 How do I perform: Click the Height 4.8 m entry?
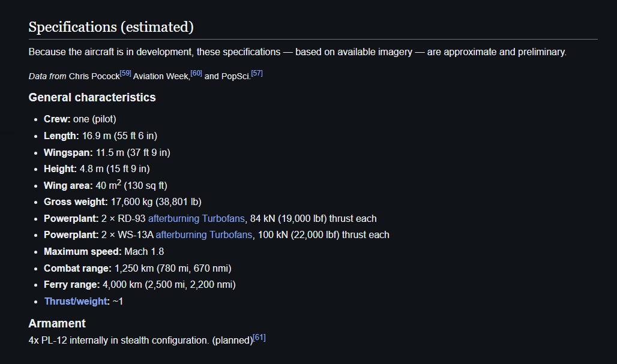click(x=97, y=169)
